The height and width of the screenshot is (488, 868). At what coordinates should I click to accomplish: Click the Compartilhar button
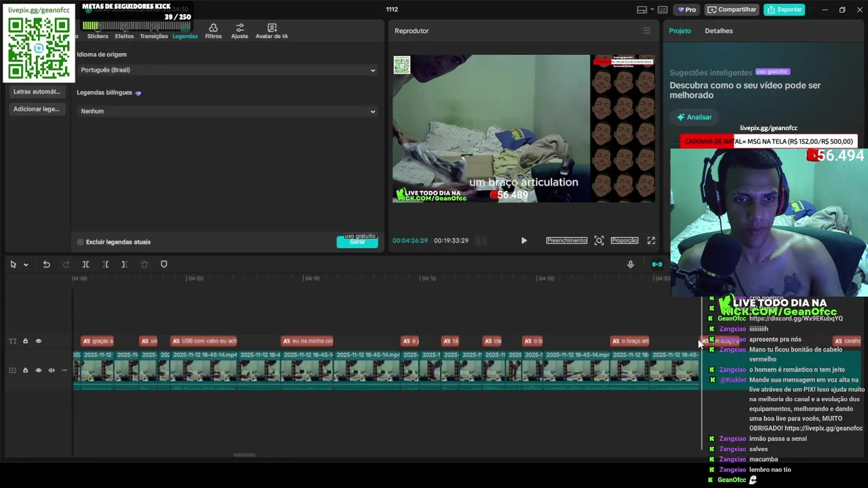(x=732, y=9)
